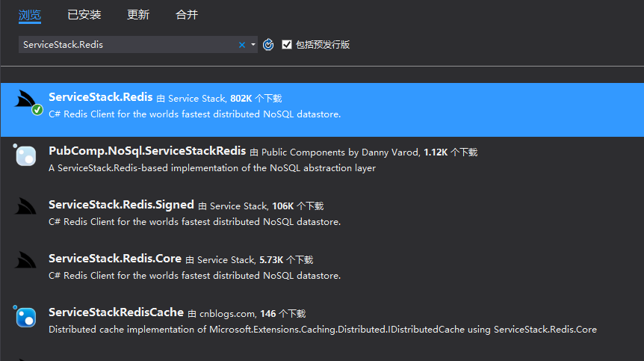
Task: Select ServiceStack.Redis.Signed package title
Action: pos(121,205)
